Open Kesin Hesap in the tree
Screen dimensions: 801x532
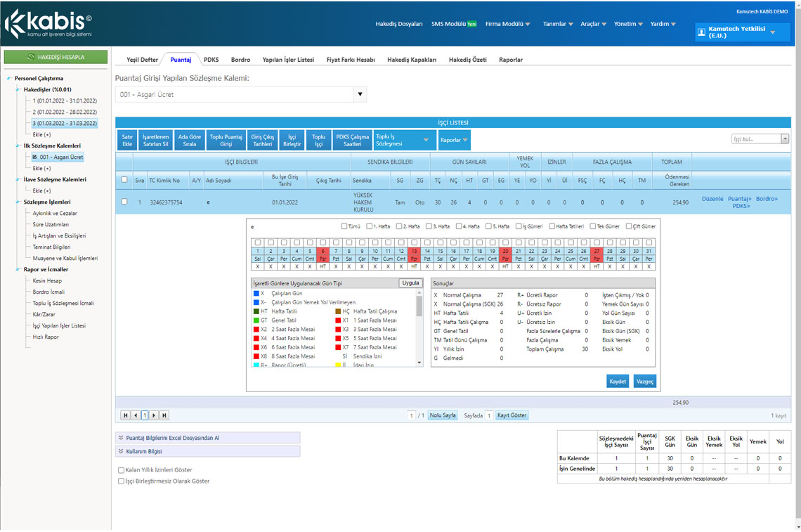point(47,280)
